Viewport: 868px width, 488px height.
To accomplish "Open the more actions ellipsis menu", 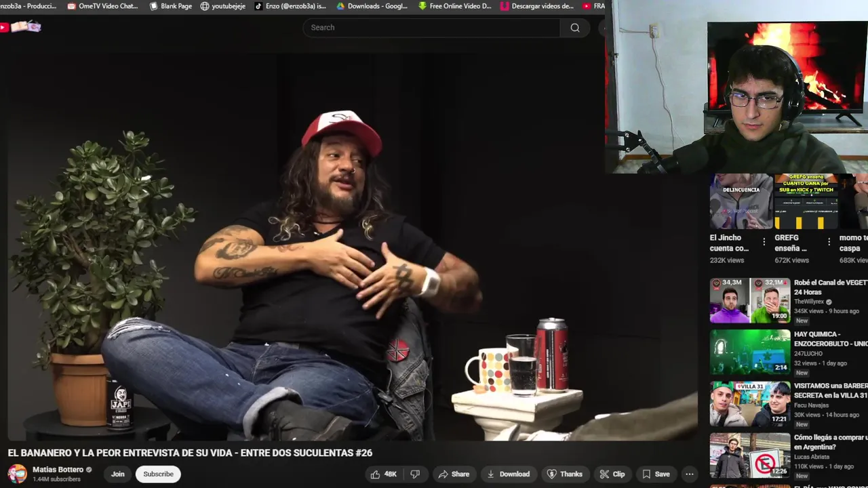I will tap(690, 474).
